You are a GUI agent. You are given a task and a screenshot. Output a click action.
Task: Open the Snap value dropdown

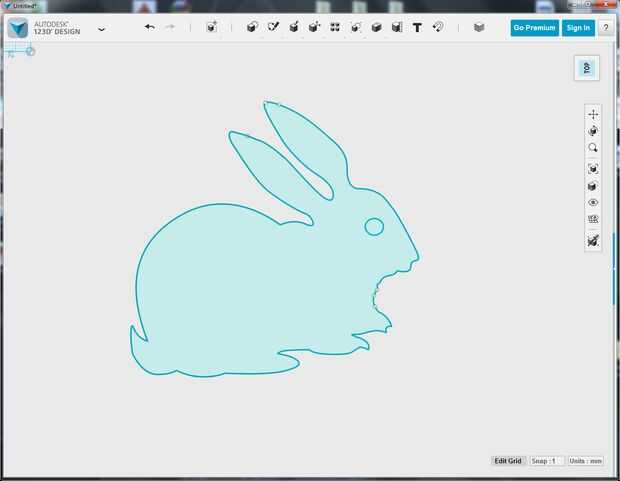click(545, 461)
